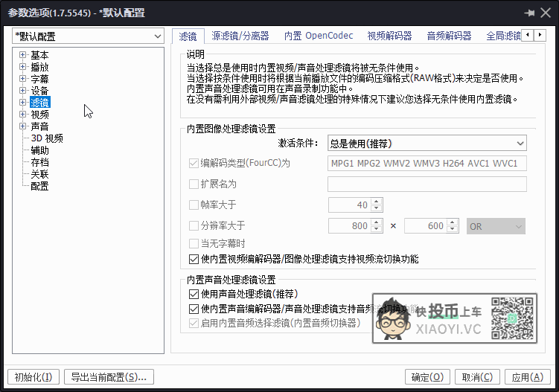559x392 pixels.
Task: Expand the 声音 tree node
Action: click(23, 126)
